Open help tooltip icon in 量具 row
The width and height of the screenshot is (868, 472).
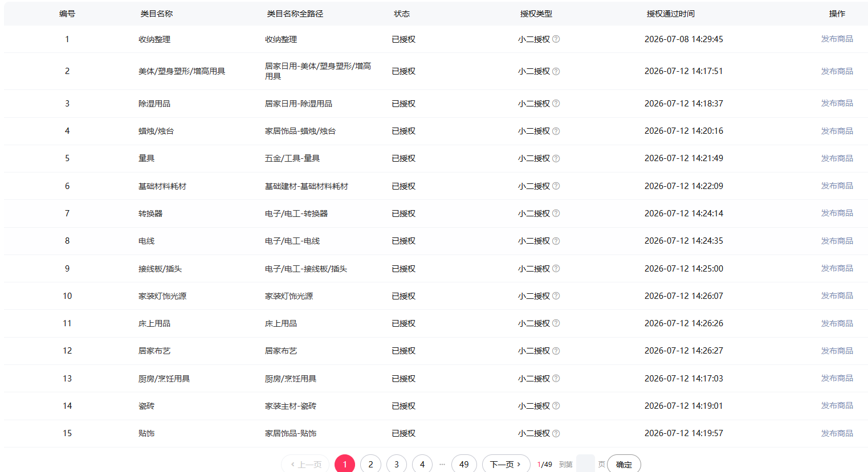(x=556, y=158)
